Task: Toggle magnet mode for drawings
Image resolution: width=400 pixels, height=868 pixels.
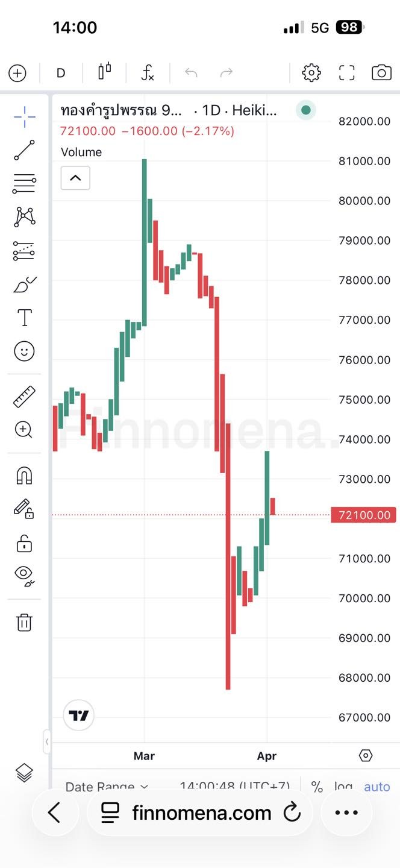Action: (x=24, y=476)
